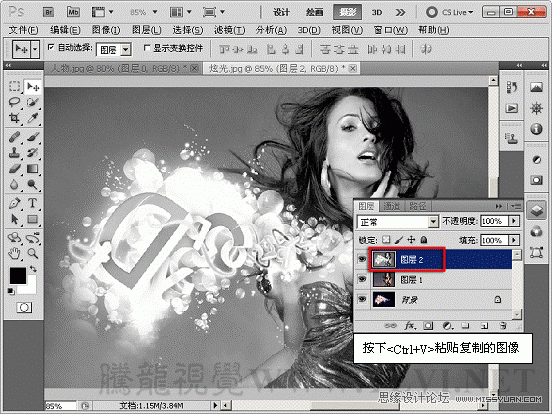Create new adjustment layer icon
The image size is (552, 414).
click(x=447, y=326)
